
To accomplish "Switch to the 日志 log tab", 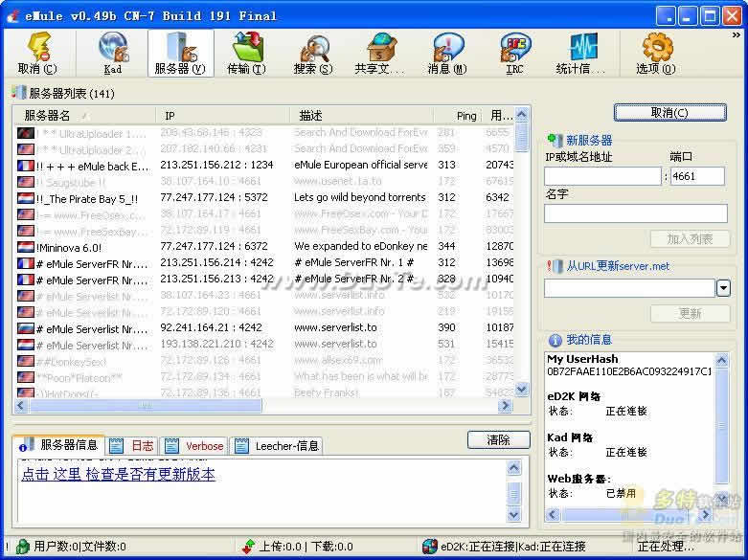I will tap(131, 446).
